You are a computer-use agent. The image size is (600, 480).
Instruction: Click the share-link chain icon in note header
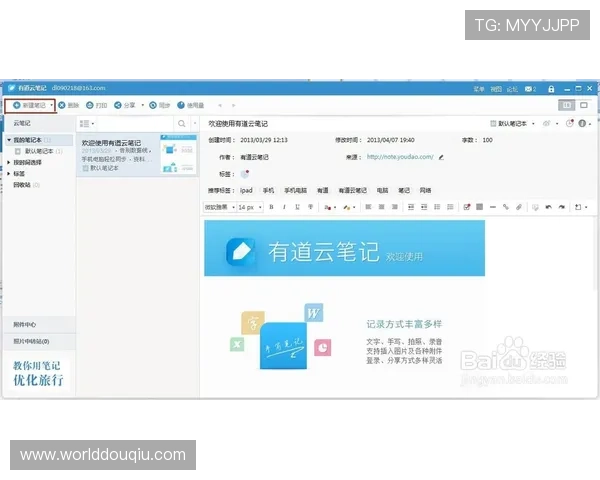(546, 124)
